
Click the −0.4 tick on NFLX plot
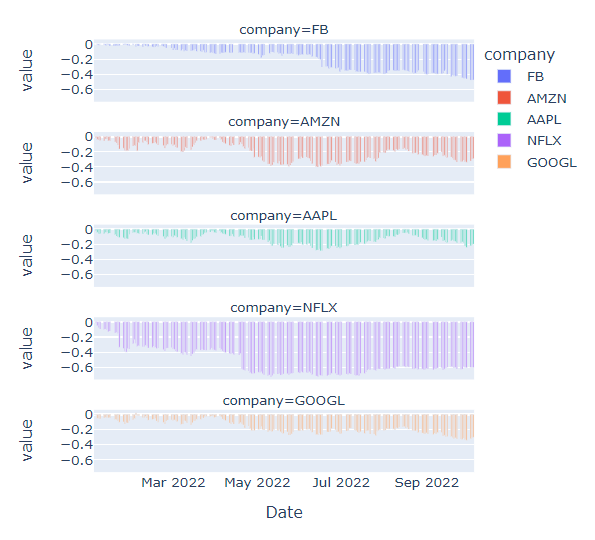[x=77, y=353]
